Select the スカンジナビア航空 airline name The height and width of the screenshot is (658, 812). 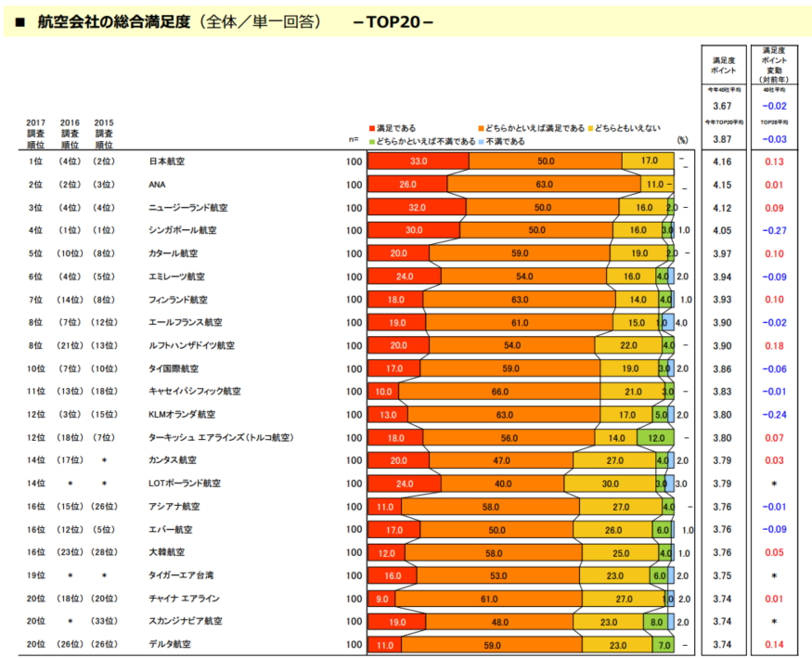pyautogui.click(x=186, y=621)
